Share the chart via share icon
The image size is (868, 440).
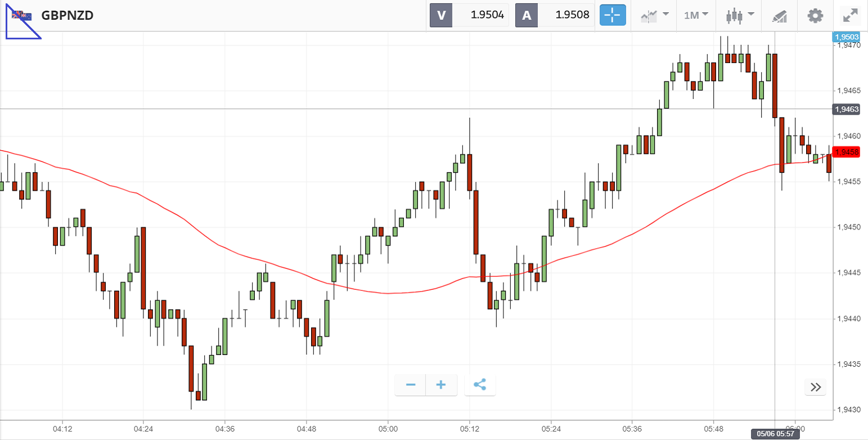coord(480,385)
